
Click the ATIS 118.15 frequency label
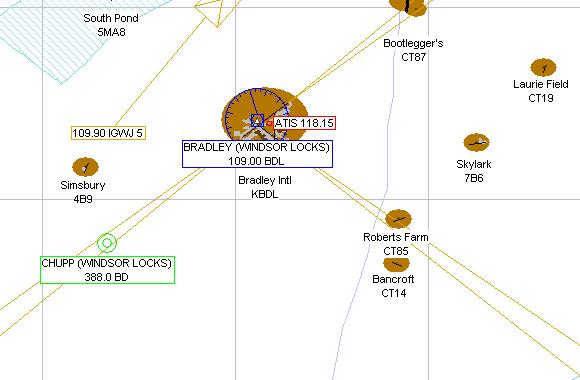click(304, 123)
